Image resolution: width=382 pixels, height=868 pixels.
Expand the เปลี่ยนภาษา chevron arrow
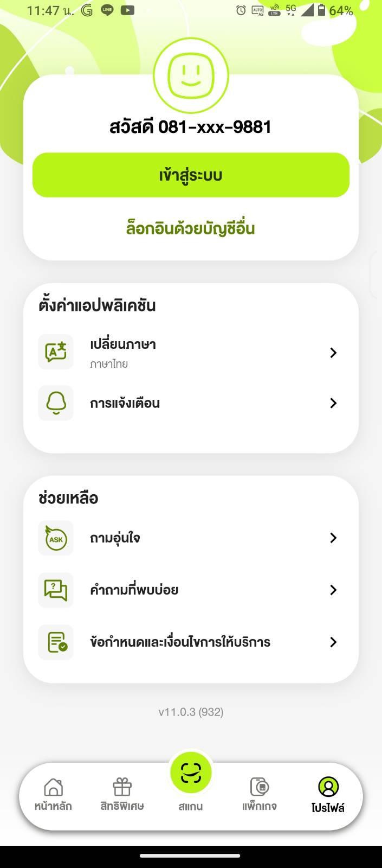tap(333, 353)
